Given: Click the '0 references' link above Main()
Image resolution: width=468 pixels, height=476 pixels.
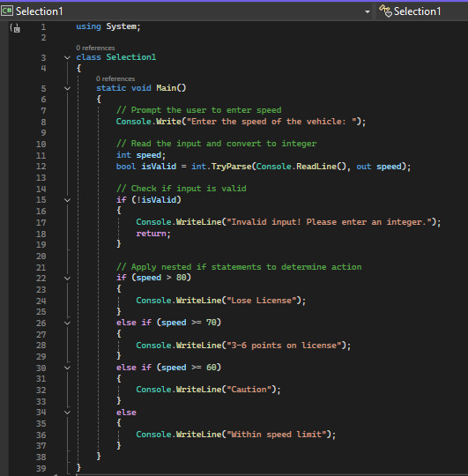Looking at the screenshot, I should [115, 79].
